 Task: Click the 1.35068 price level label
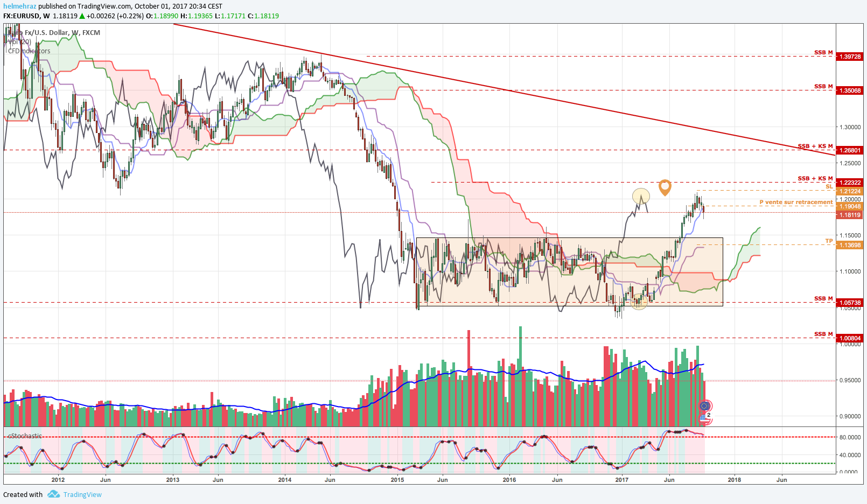tap(850, 90)
